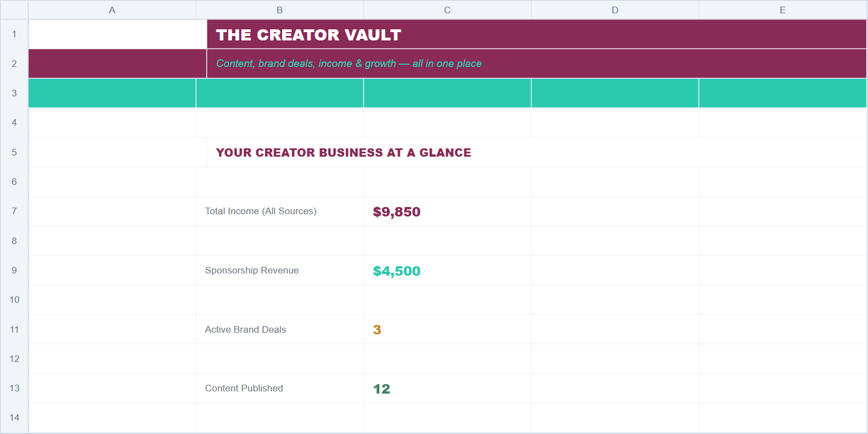
Task: Select THE CREATOR VAULT title cell
Action: [x=536, y=34]
